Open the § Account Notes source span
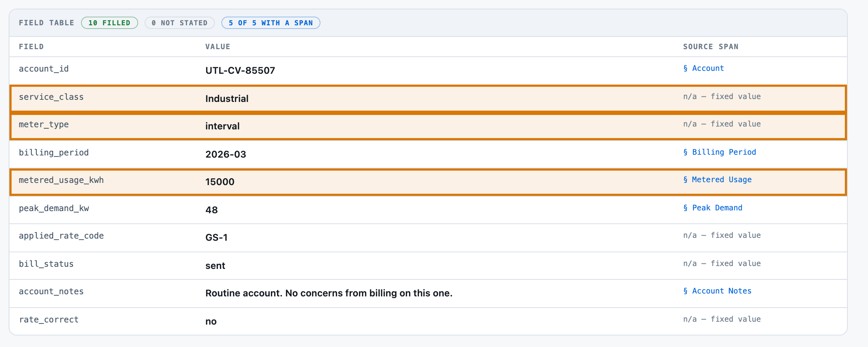868x347 pixels. pos(717,291)
